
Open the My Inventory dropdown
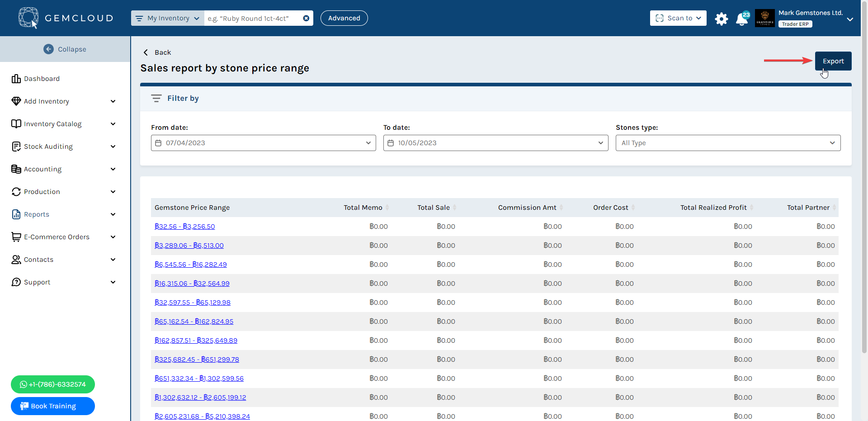point(168,18)
